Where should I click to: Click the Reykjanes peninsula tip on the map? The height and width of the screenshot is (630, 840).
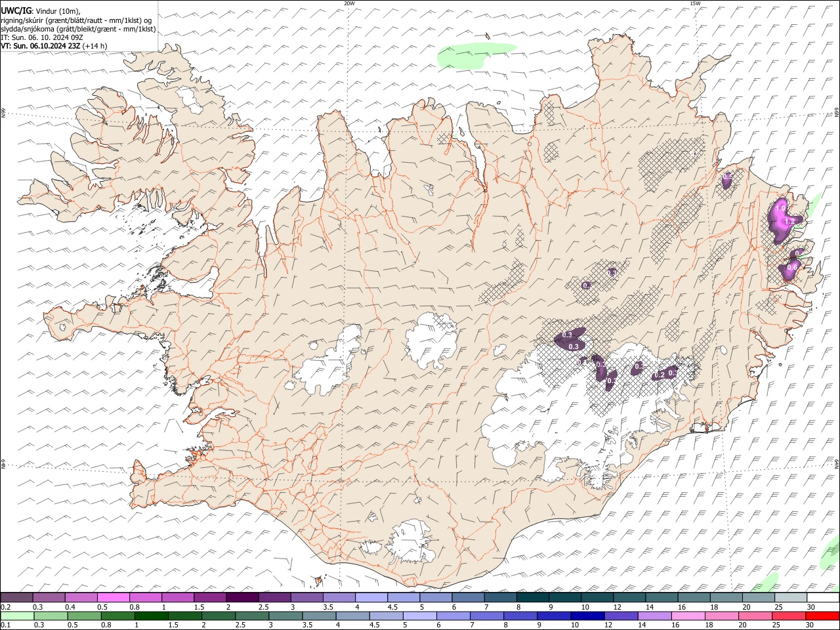(x=139, y=486)
